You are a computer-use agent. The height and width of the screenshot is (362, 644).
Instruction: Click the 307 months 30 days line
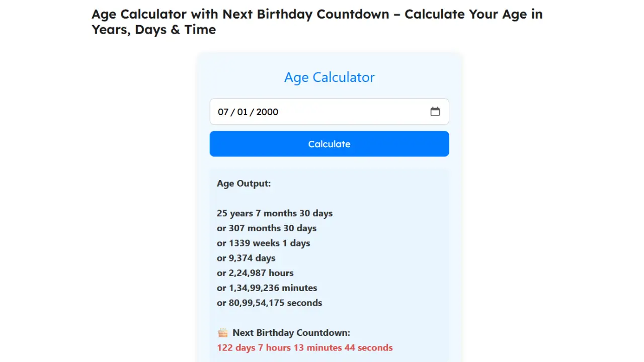pos(267,228)
